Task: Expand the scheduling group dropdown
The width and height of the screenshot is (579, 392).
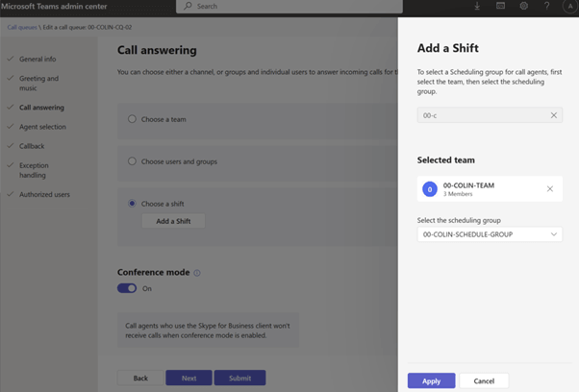Action: point(554,234)
